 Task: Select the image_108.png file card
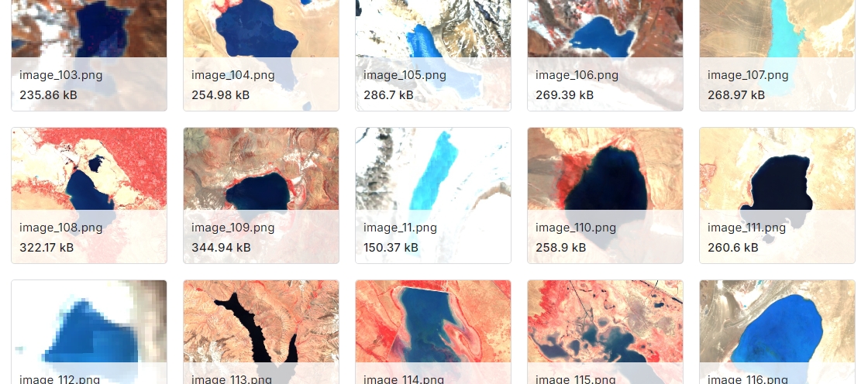[x=89, y=195]
